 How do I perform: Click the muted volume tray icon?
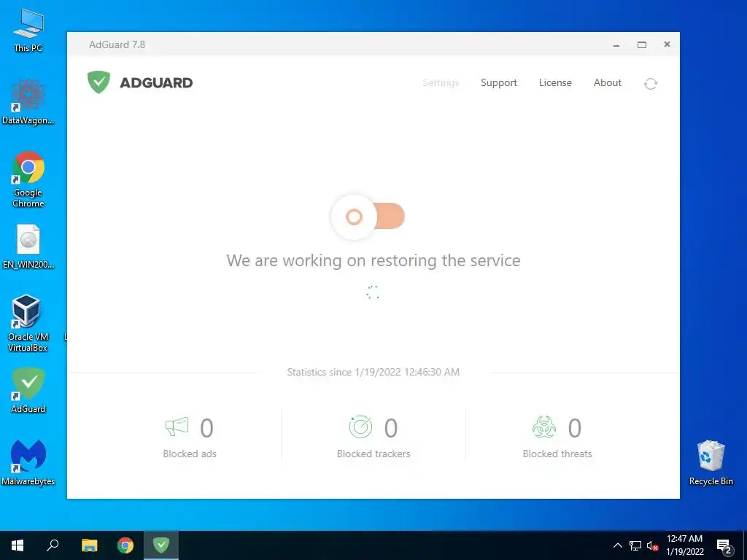(653, 545)
